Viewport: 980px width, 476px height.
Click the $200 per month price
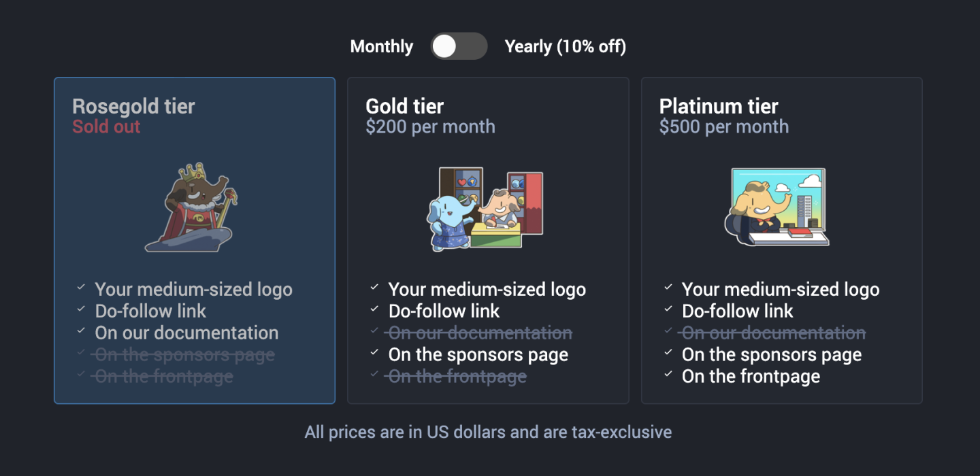tap(430, 126)
